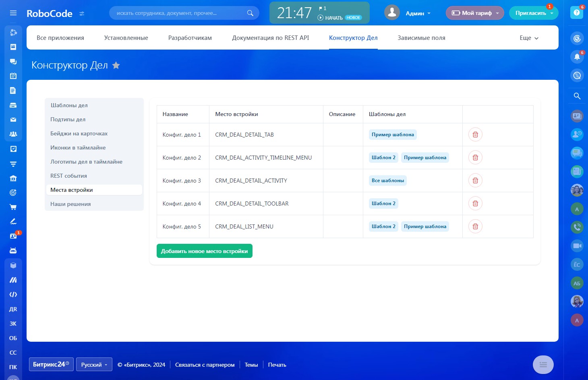The height and width of the screenshot is (380, 588).
Task: Select Шаблоны дел in side menu
Action: [x=69, y=105]
